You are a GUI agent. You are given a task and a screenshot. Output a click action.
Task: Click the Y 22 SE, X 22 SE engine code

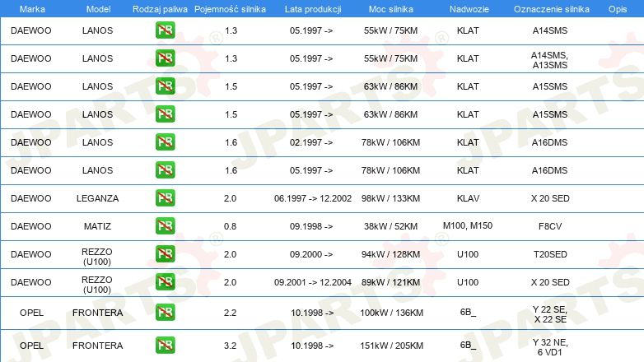[550, 314]
